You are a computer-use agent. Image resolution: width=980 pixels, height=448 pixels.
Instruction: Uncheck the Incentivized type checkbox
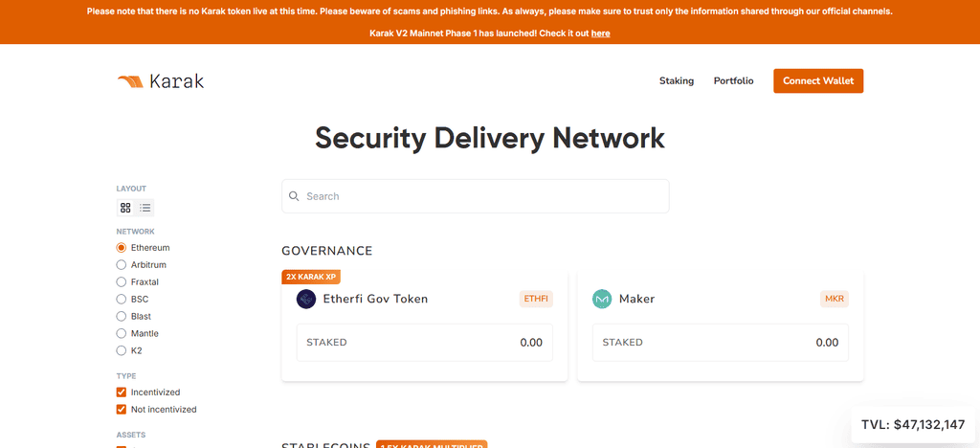(122, 392)
